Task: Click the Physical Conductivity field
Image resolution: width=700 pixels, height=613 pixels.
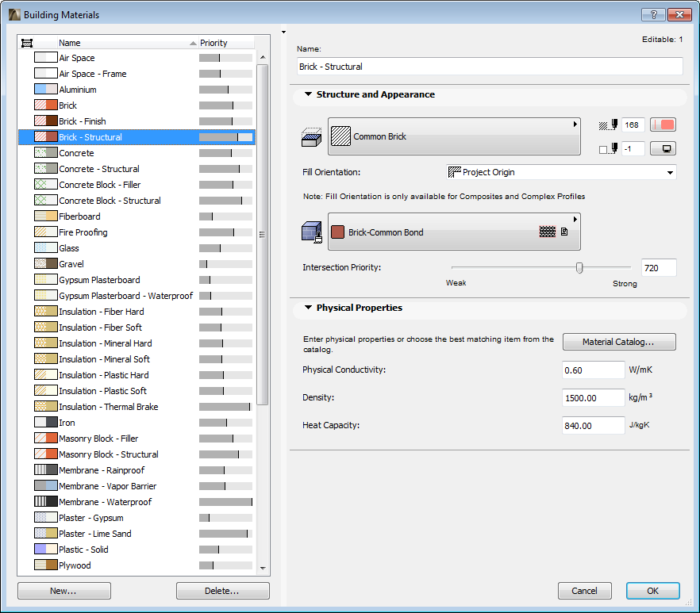Action: pyautogui.click(x=594, y=370)
